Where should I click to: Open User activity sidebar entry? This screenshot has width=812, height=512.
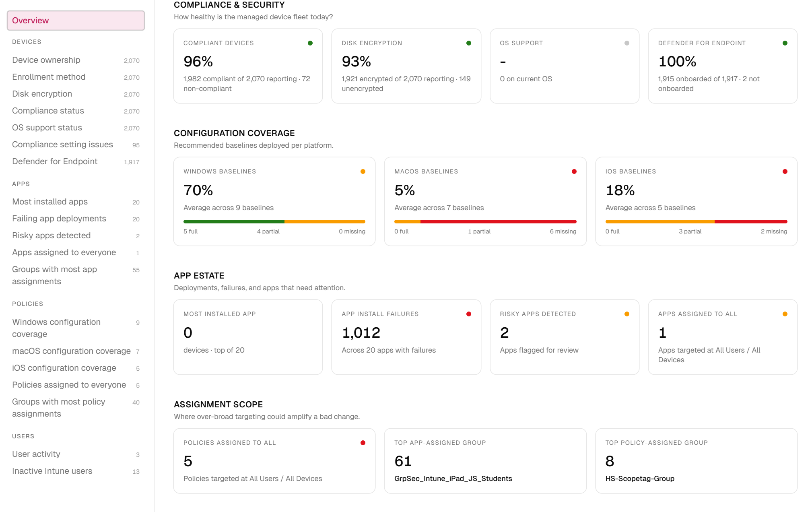76,454
